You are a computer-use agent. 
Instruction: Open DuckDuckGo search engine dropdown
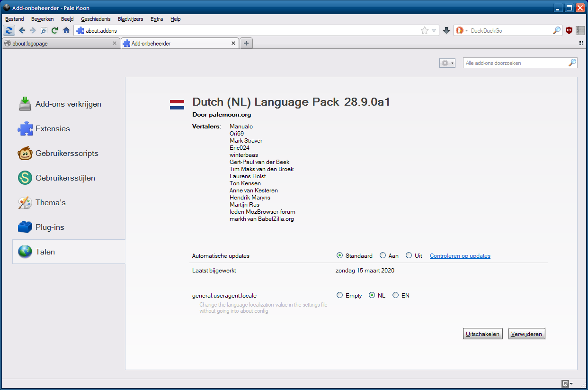click(466, 30)
